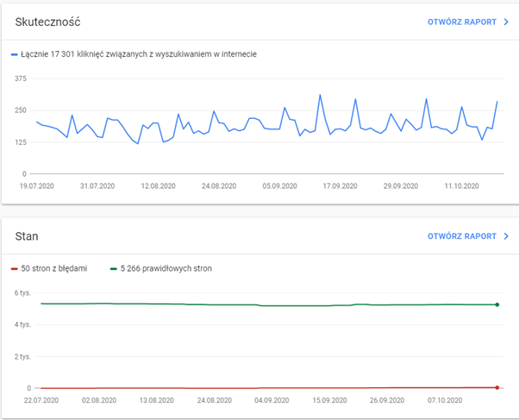Open the Stan report link

coord(461,235)
